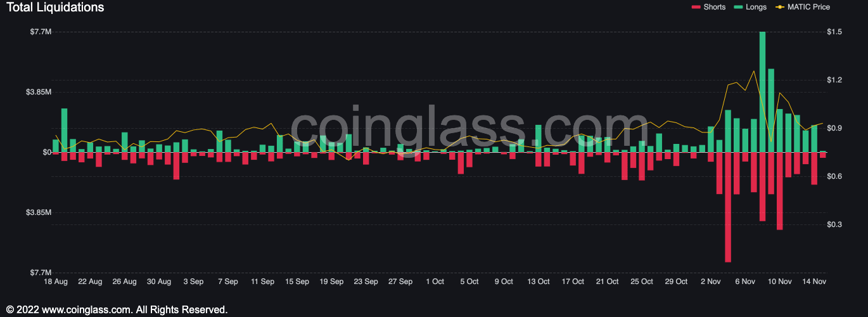Click the $0.3 price axis label
This screenshot has width=868, height=317.
[834, 224]
